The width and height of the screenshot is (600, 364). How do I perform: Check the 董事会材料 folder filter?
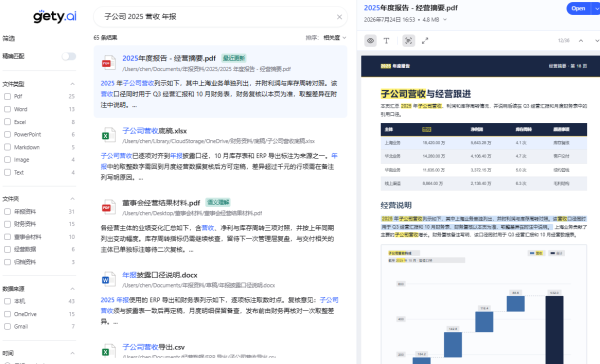point(7,237)
